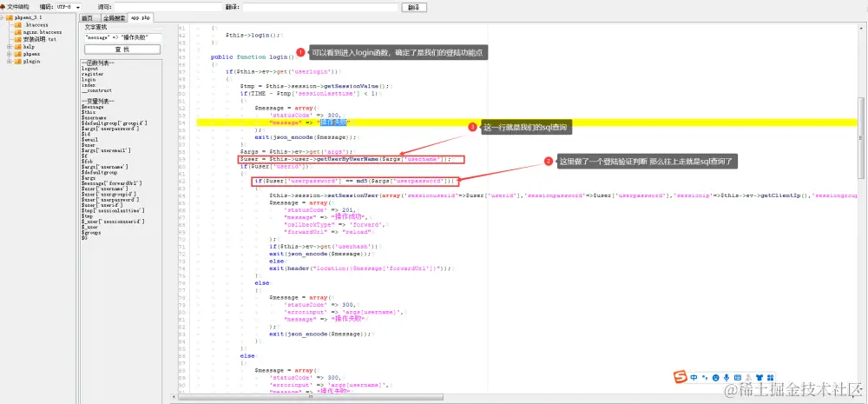
Task: Click the Sogou user account icon
Action: click(748, 377)
